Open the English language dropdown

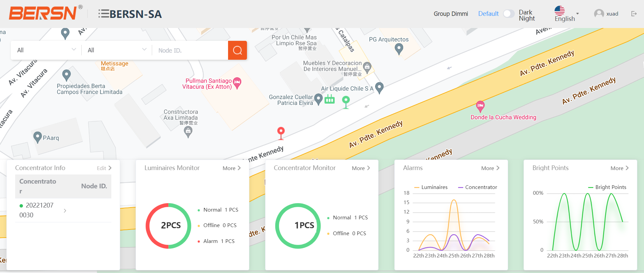point(566,14)
